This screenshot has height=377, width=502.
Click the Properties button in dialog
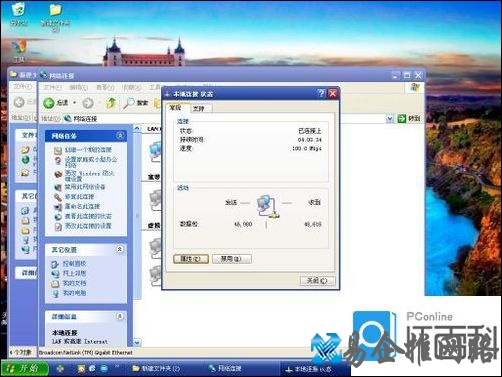191,259
